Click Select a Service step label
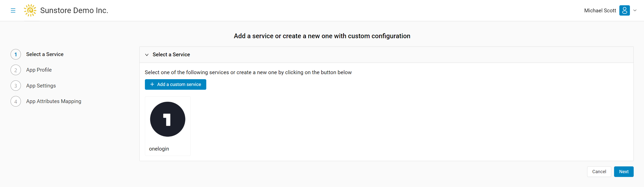The image size is (644, 187). click(x=45, y=54)
